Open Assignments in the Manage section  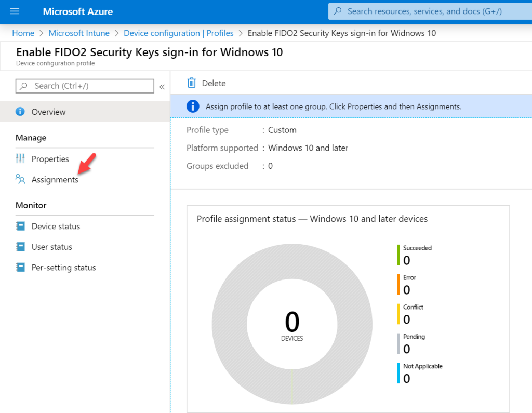[55, 180]
